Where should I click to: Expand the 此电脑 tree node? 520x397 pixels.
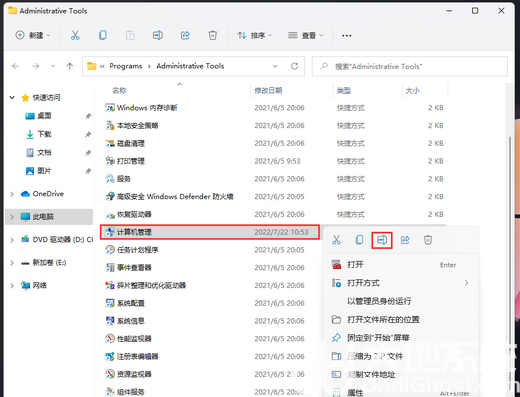pyautogui.click(x=12, y=217)
